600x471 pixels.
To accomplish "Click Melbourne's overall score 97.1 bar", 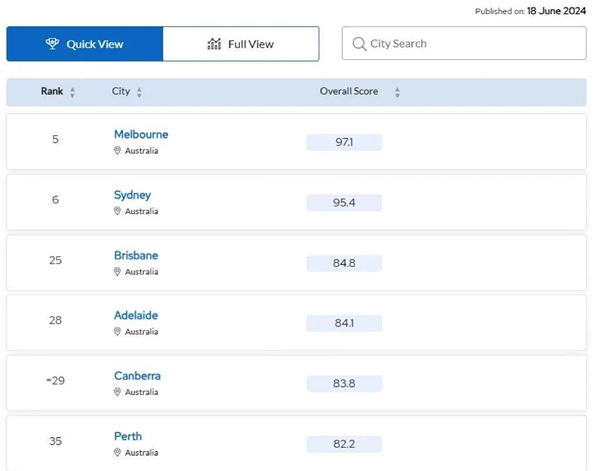I will pos(344,142).
